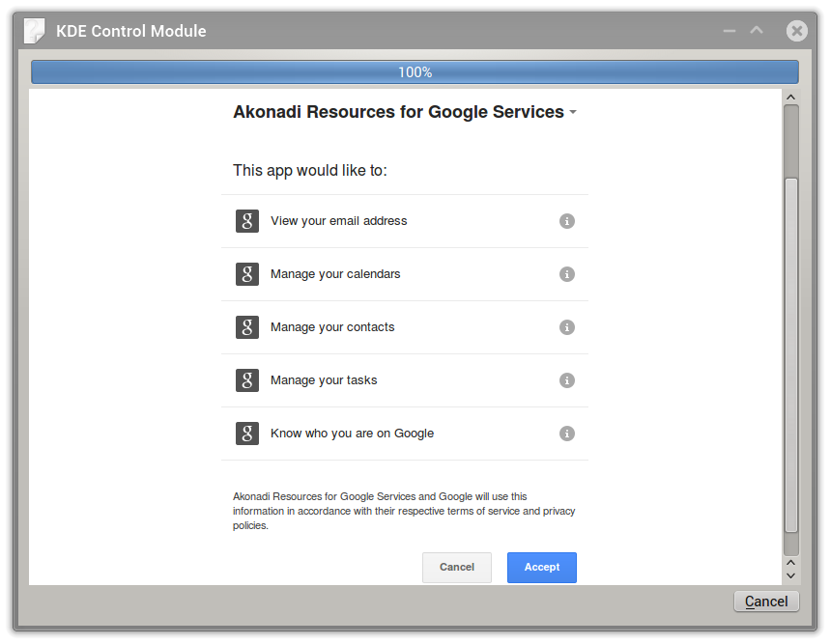The height and width of the screenshot is (644, 830).
Task: Click the blue Accept button
Action: (541, 568)
